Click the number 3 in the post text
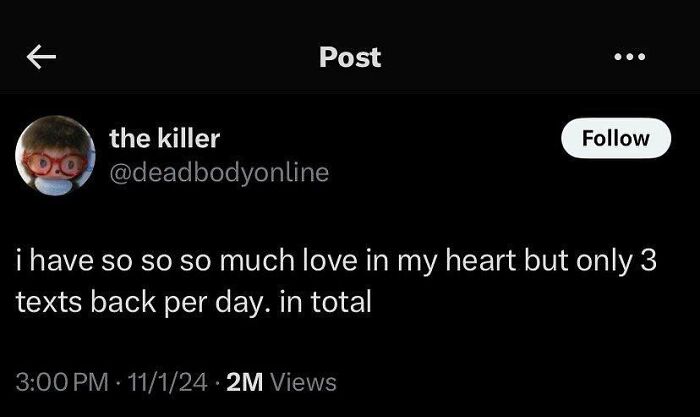The width and height of the screenshot is (700, 417). point(647,263)
